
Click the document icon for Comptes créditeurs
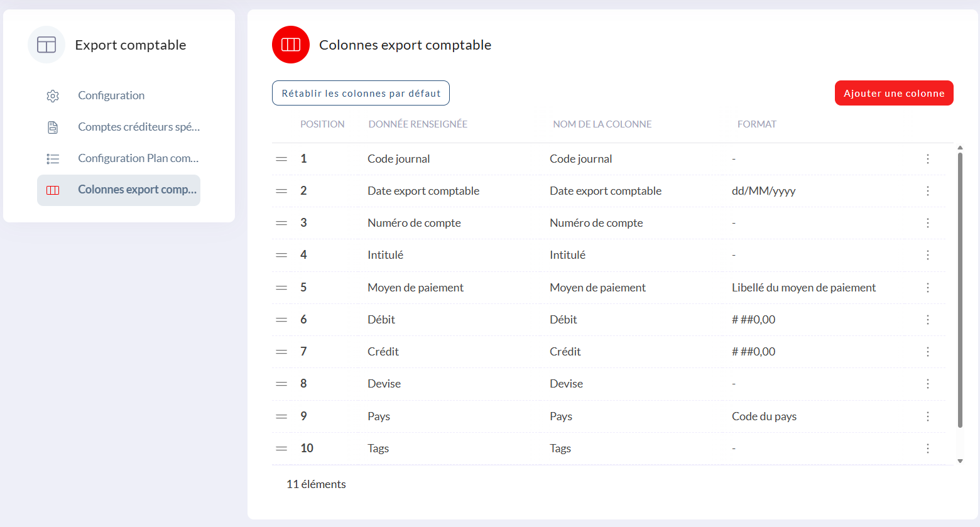click(53, 127)
